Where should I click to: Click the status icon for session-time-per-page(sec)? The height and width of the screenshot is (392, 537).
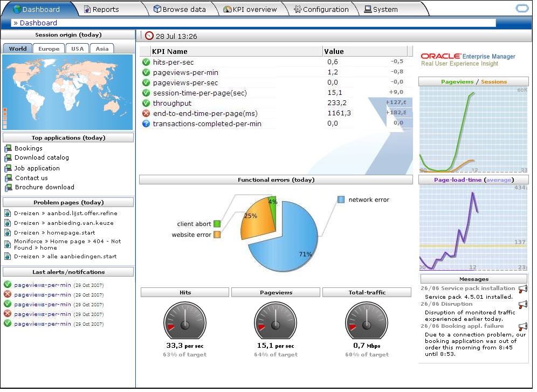click(146, 93)
